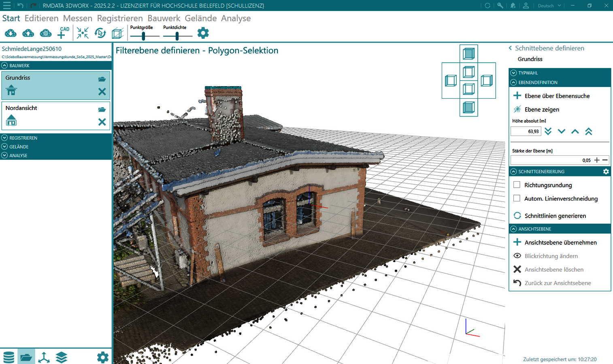Screen dimensions: 613x364
Task: Click the Punktgröße slider handle
Action: pos(143,36)
